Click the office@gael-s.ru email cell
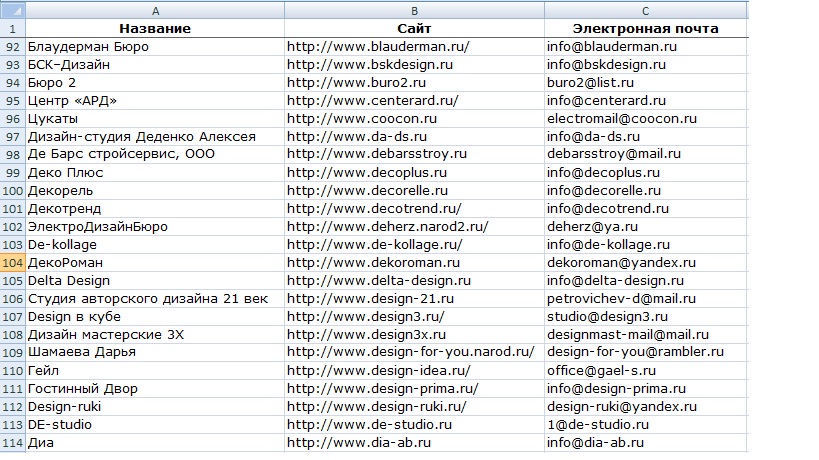 603,370
